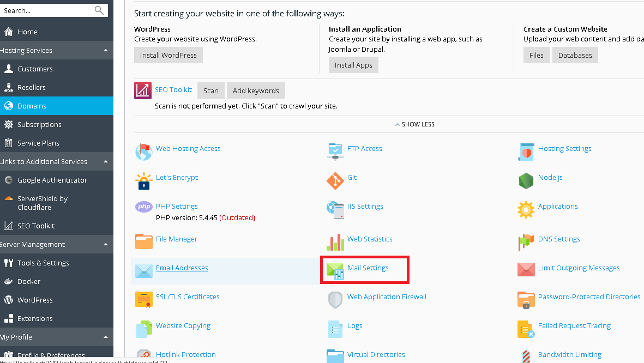Click the Scan button

pyautogui.click(x=210, y=90)
